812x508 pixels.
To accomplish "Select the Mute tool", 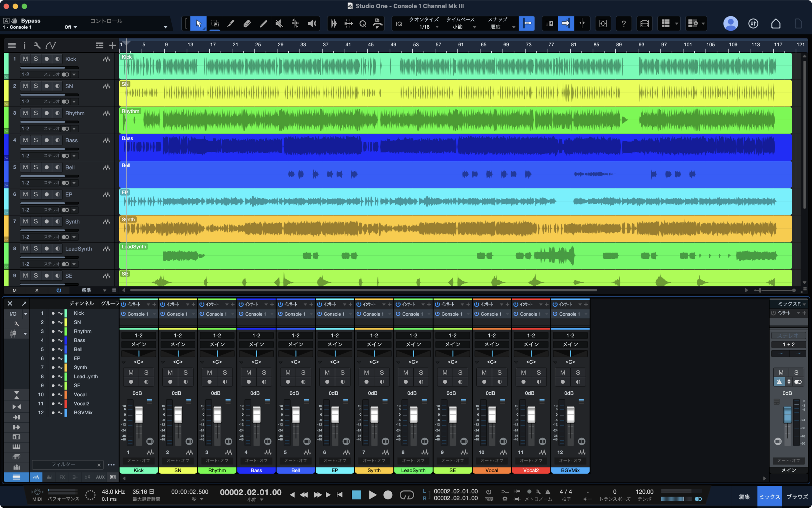I will pos(279,23).
